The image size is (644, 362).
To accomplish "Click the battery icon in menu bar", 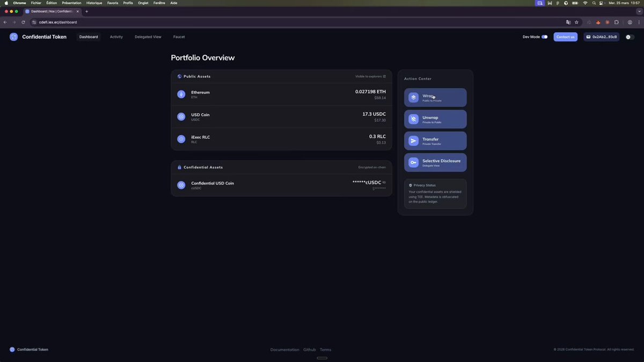I will pos(575,3).
